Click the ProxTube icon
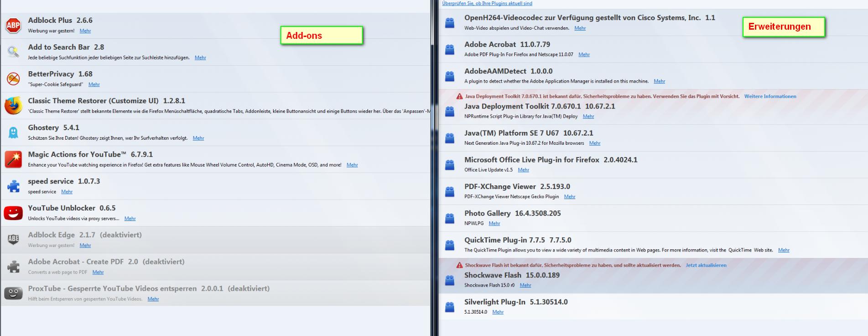The width and height of the screenshot is (868, 336). (13, 293)
